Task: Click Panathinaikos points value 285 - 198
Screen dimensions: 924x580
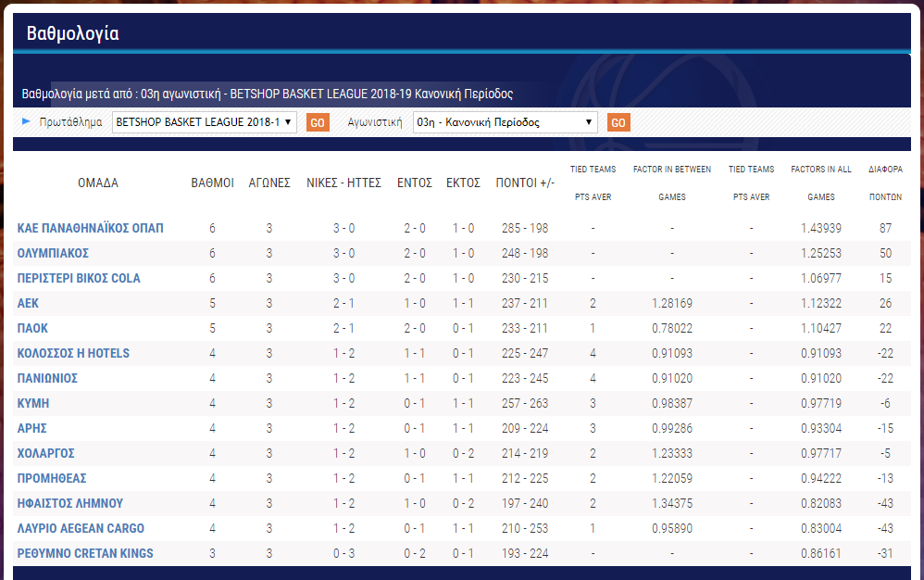Action: pyautogui.click(x=524, y=228)
